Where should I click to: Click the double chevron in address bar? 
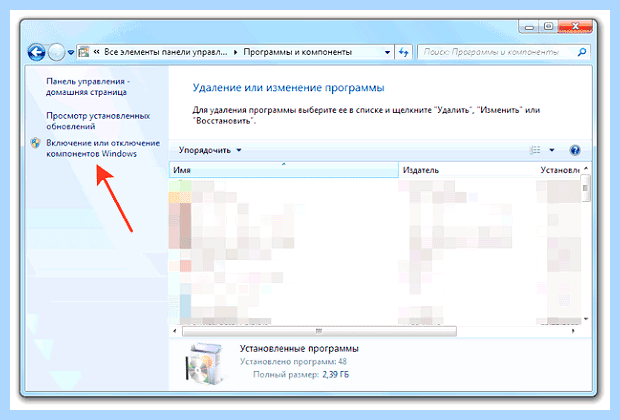click(96, 52)
